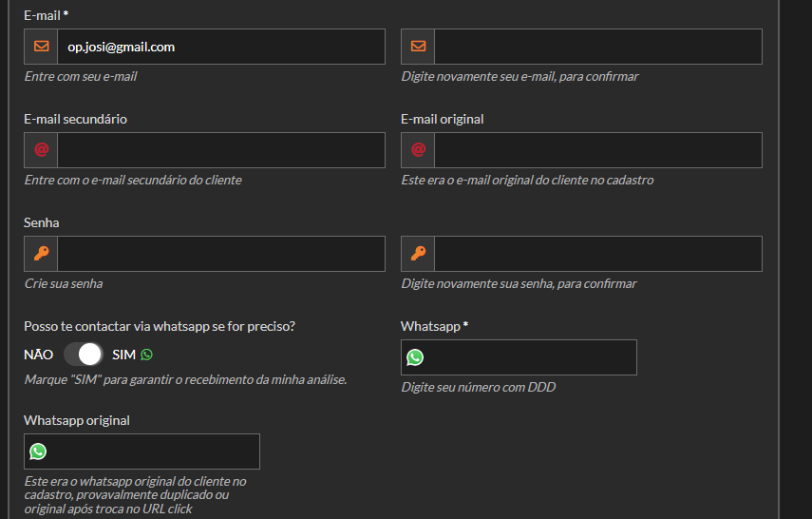Click small WhatsApp icon next to SIM

click(x=146, y=355)
